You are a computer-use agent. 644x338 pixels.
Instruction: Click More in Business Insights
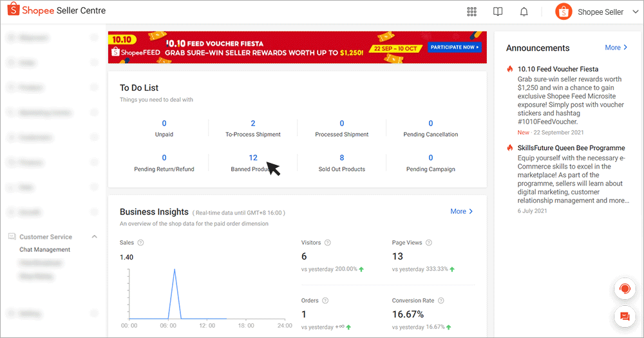pos(461,211)
